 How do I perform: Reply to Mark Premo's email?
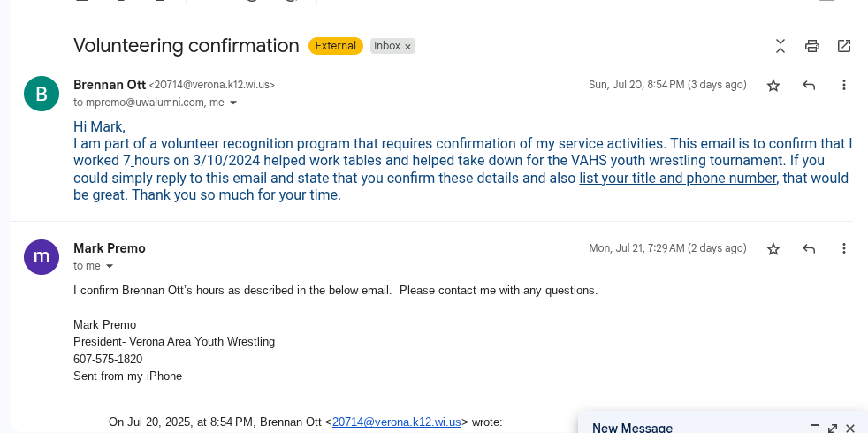809,248
